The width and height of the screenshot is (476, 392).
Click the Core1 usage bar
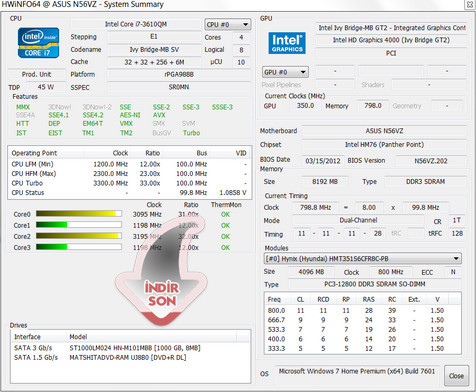pyautogui.click(x=79, y=225)
